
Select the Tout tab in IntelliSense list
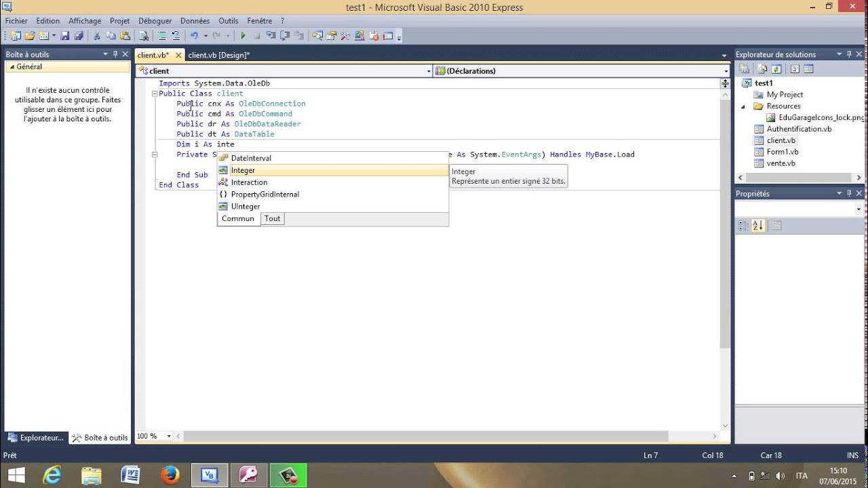(x=272, y=218)
